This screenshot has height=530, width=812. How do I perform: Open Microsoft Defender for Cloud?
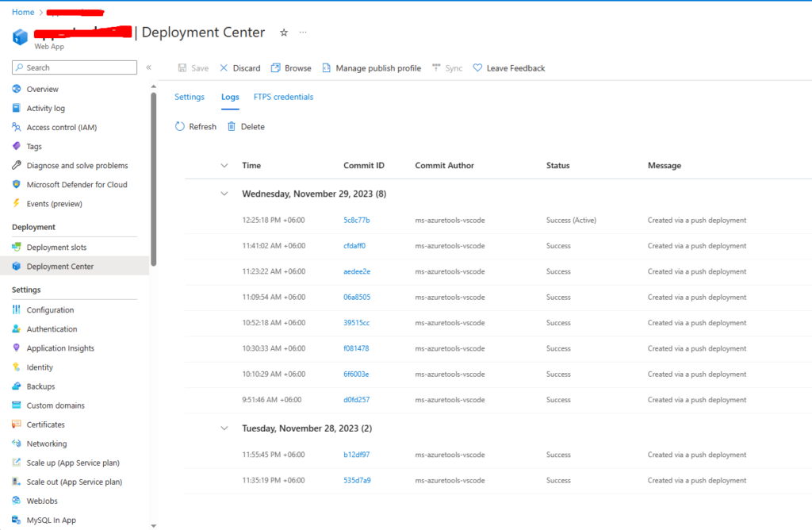click(x=76, y=185)
